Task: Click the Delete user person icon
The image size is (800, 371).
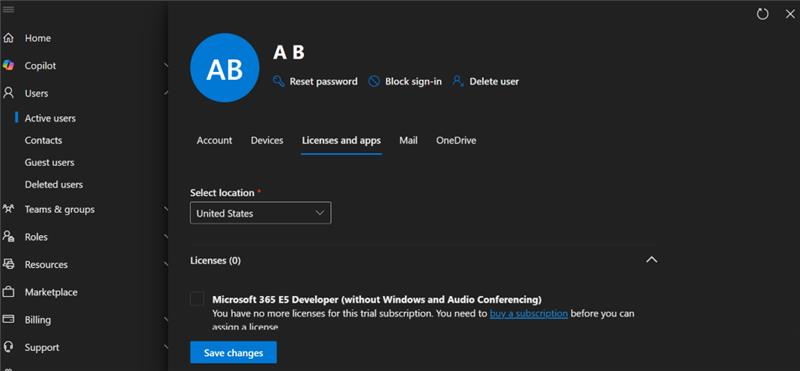Action: click(x=458, y=81)
